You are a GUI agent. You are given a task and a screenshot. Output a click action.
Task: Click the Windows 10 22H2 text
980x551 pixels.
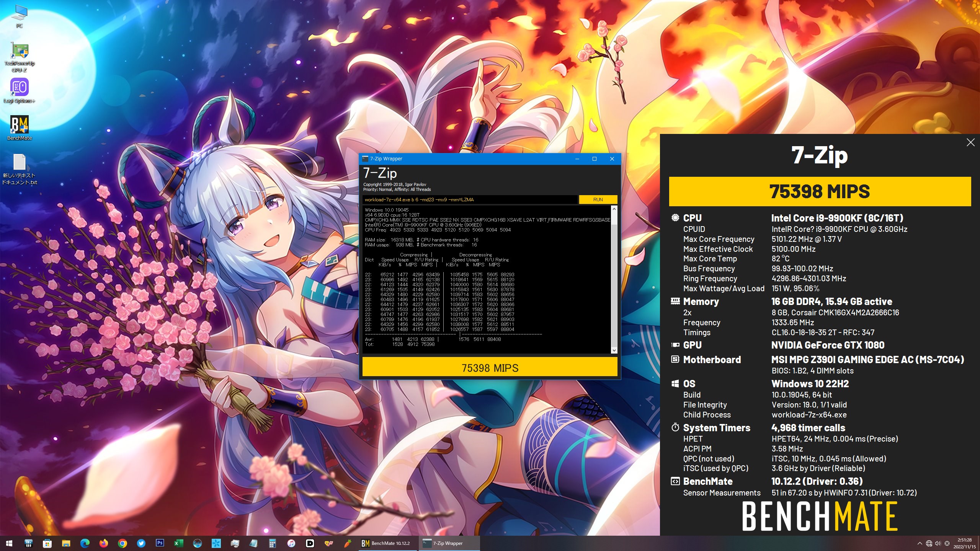810,384
